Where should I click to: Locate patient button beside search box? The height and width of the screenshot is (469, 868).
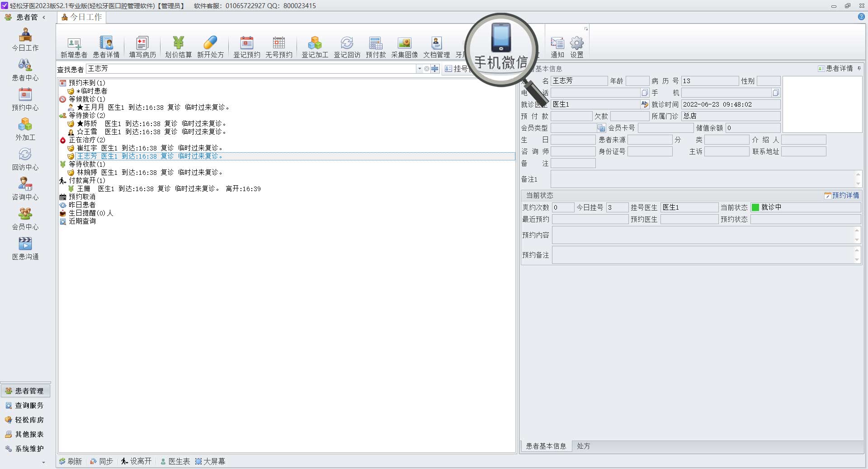coord(435,69)
